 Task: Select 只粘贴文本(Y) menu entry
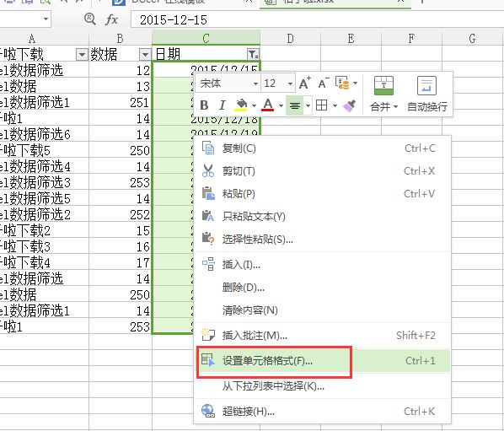[323, 216]
